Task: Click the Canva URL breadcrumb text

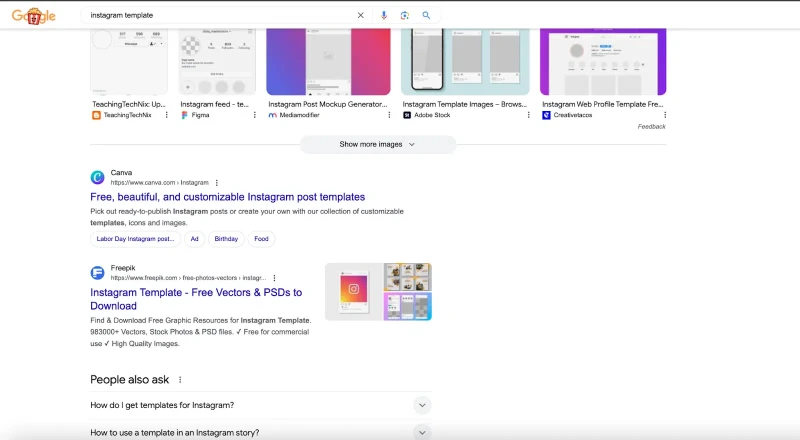Action: tap(160, 183)
